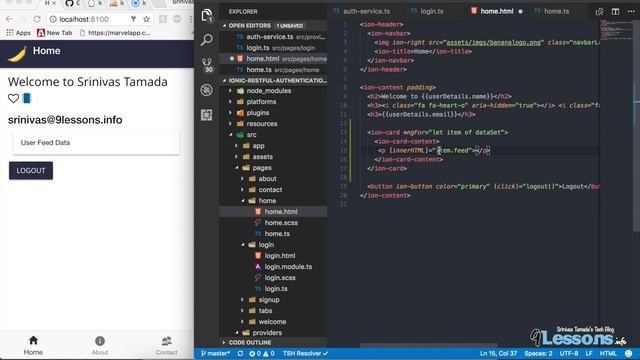The height and width of the screenshot is (360, 640).
Task: Switch to the home.html editor tab
Action: click(x=496, y=11)
